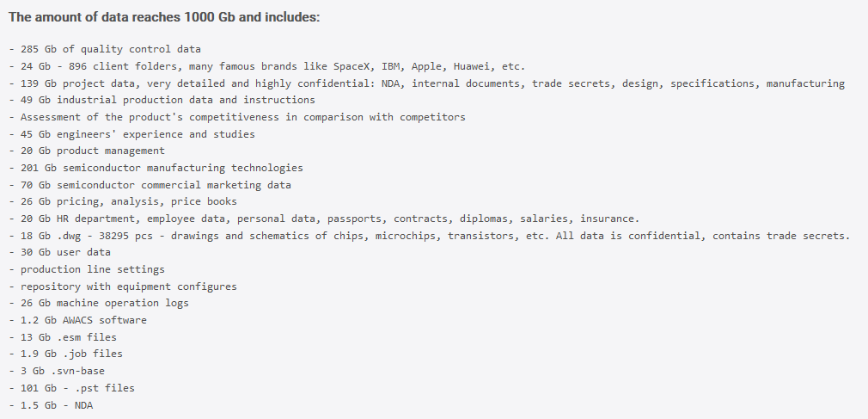Click the word Huawei in the brands list

pyautogui.click(x=472, y=66)
